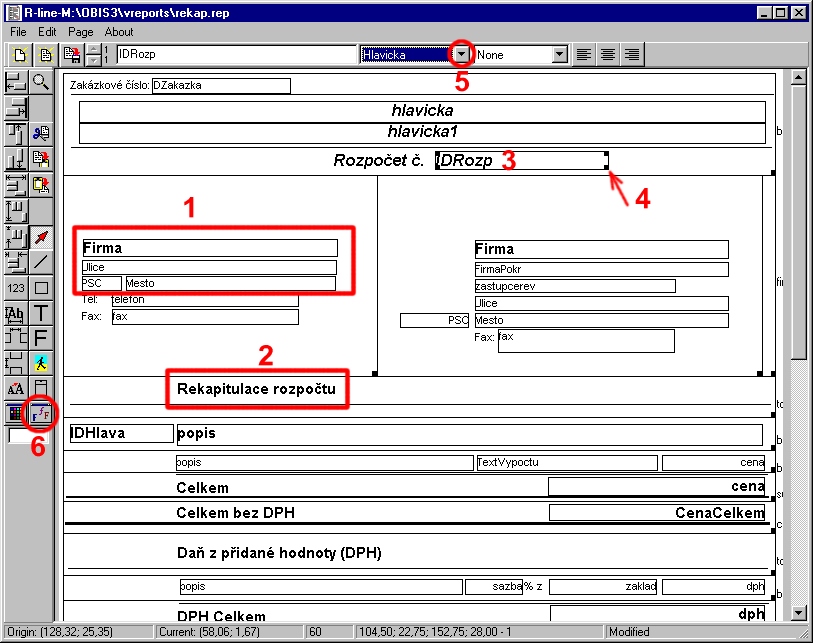Toggle right text alignment
Viewport: 813px width, 643px height.
tap(630, 55)
